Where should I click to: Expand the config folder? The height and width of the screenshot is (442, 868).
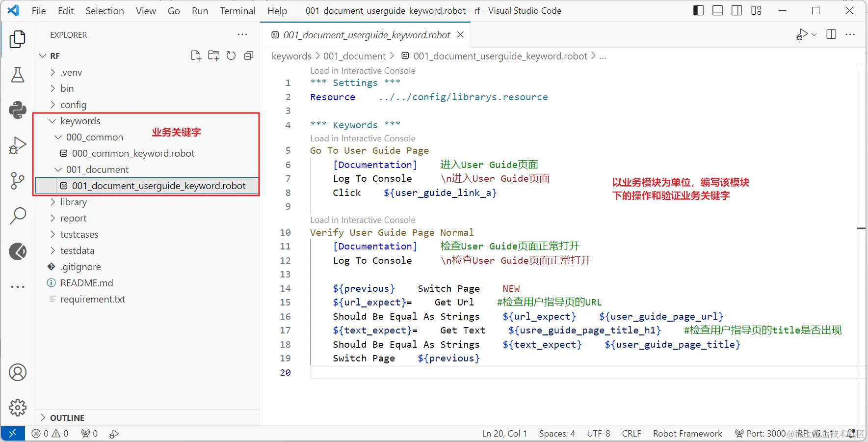pyautogui.click(x=53, y=105)
